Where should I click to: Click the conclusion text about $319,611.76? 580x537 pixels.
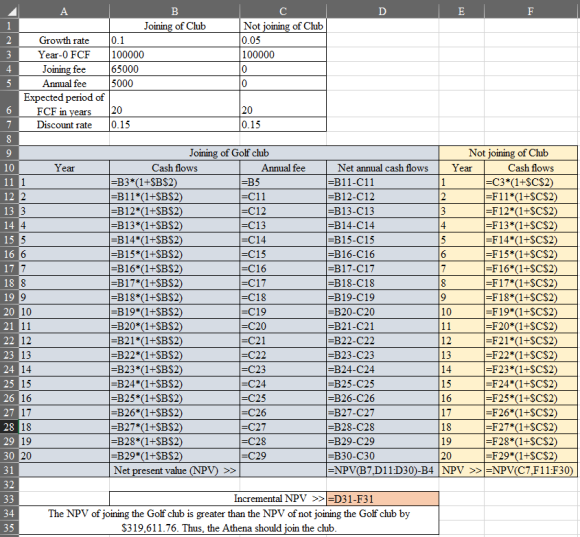click(x=229, y=521)
